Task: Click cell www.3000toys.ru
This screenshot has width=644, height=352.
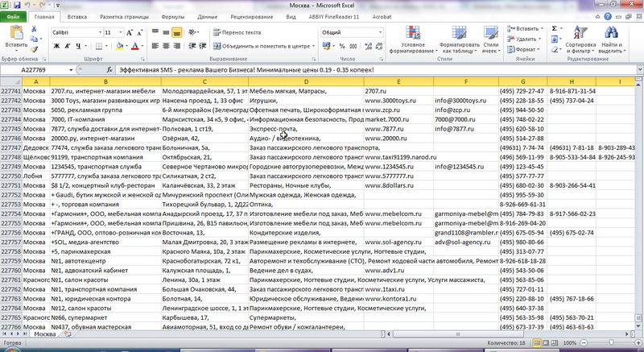Action: pos(398,101)
